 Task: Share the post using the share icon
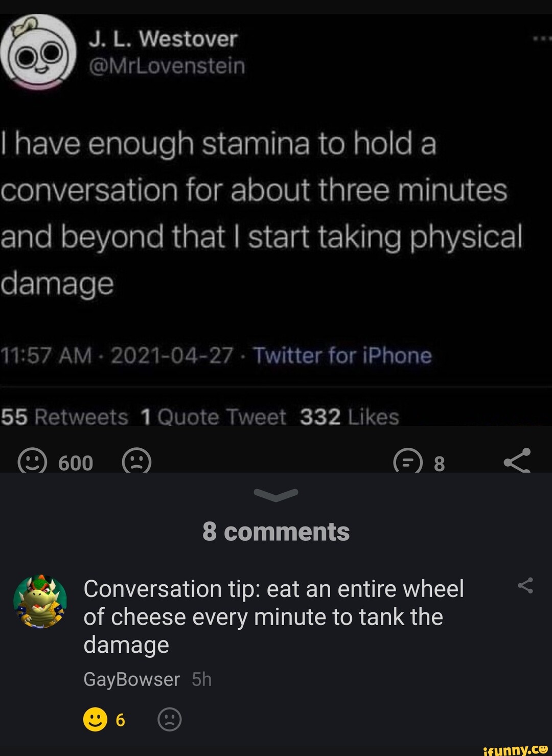pos(517,461)
